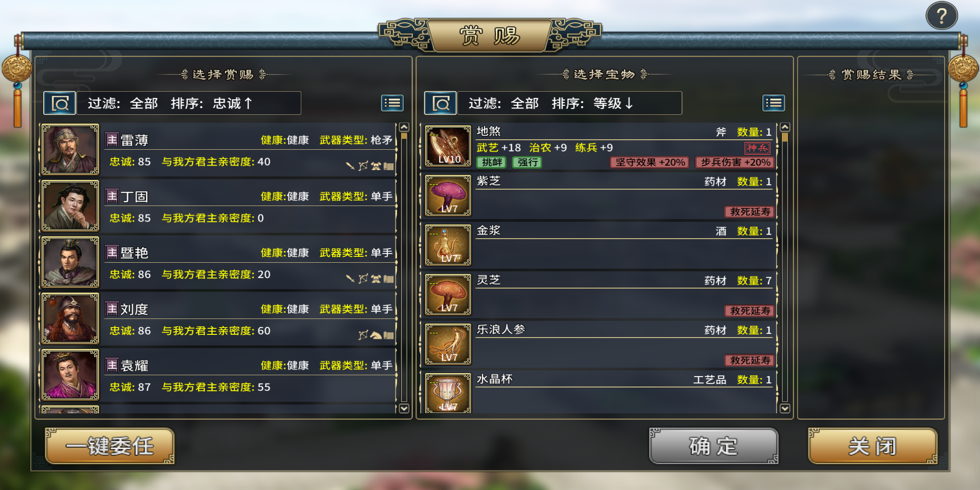
Task: Open the help question mark icon
Action: (941, 16)
